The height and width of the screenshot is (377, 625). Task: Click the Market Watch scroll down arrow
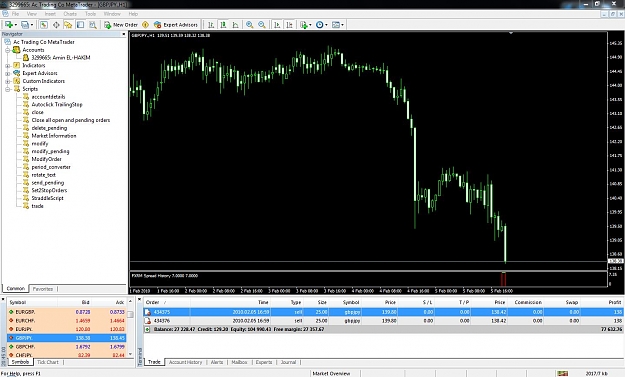point(130,354)
